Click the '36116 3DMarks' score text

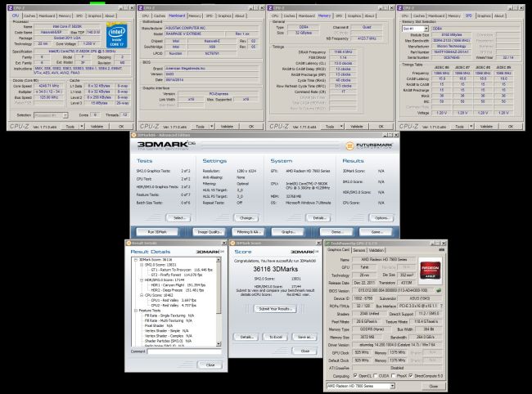point(276,269)
